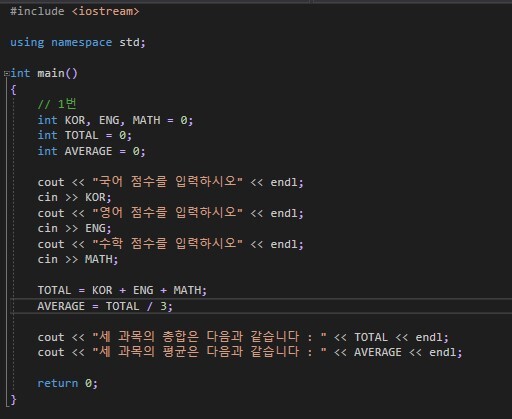Click the '#include <iostream>' line
Image resolution: width=512 pixels, height=419 pixels.
pos(75,11)
